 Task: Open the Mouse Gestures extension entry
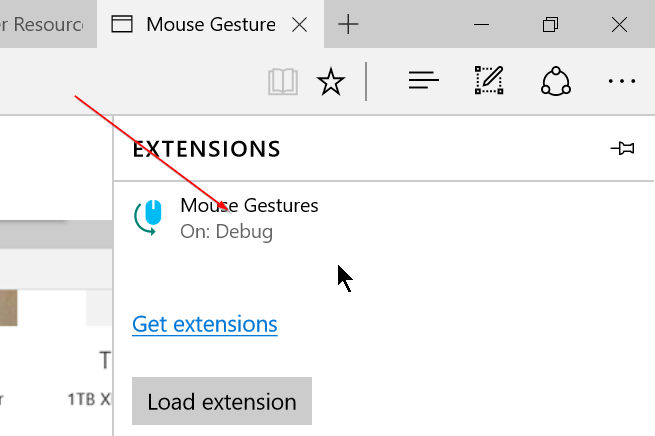[249, 206]
